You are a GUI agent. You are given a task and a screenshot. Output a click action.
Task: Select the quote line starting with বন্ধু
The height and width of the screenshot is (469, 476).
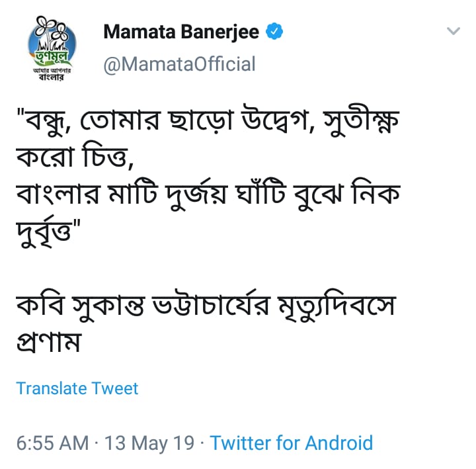(208, 120)
